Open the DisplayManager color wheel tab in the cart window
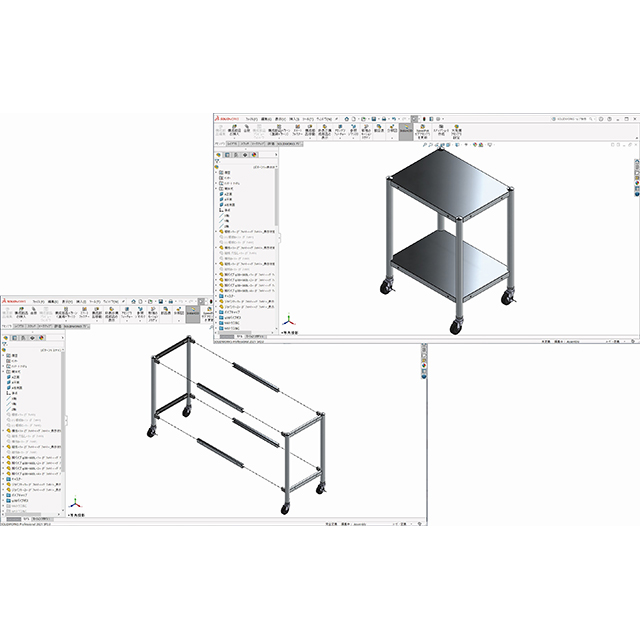The image size is (640, 640). (254, 155)
